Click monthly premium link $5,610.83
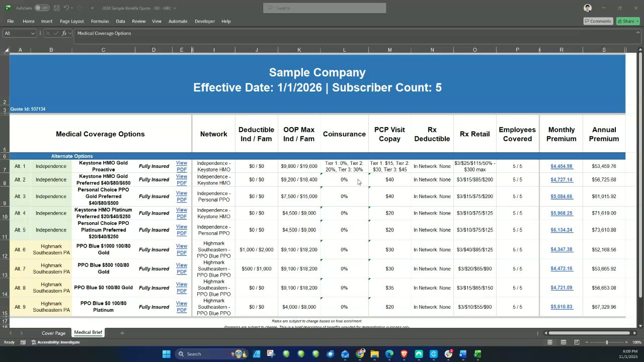Screen dimensions: 644x362 (x=561, y=307)
